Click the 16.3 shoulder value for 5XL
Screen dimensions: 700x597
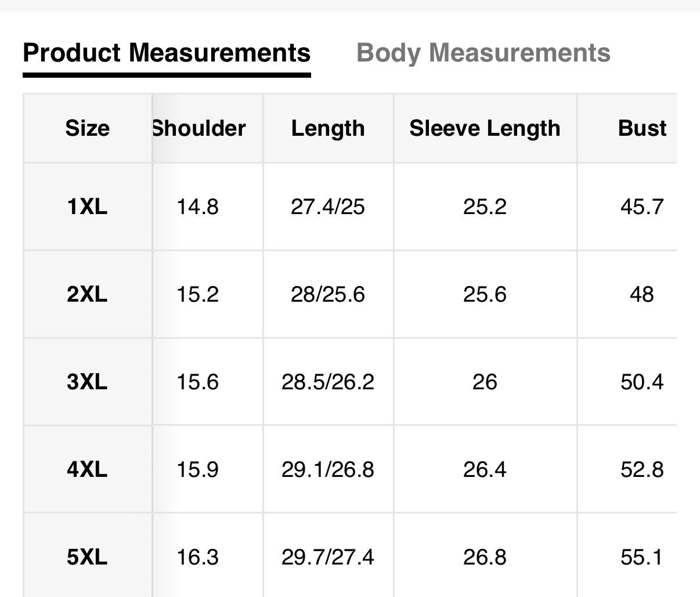[197, 557]
